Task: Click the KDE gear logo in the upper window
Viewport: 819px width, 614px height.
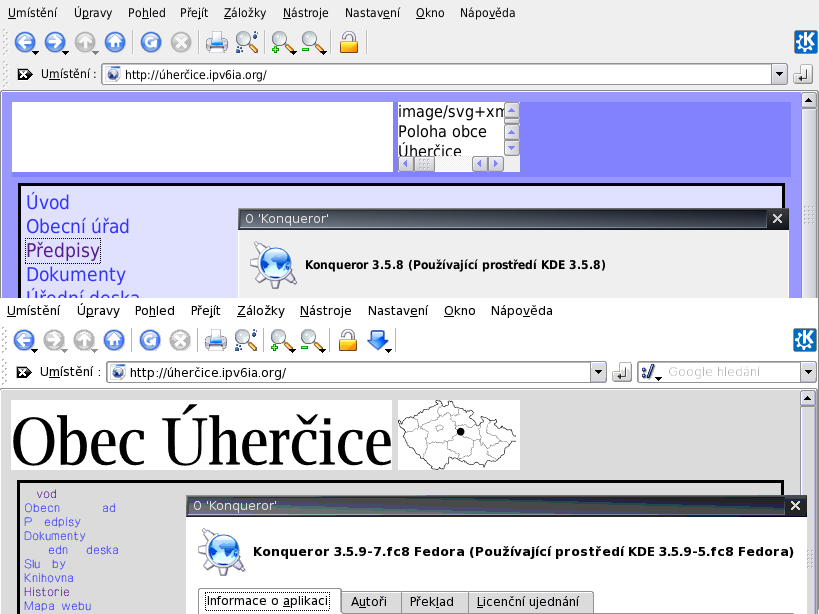Action: (805, 42)
